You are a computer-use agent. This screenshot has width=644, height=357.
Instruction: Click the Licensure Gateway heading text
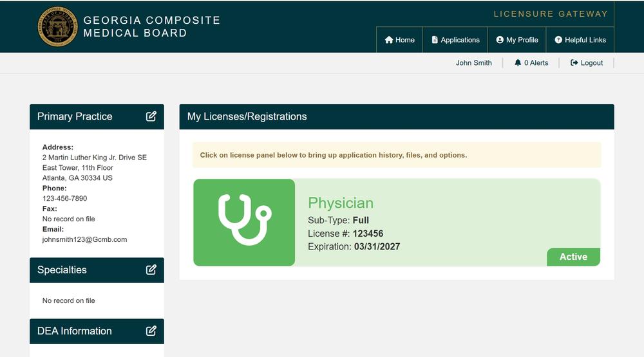(550, 14)
